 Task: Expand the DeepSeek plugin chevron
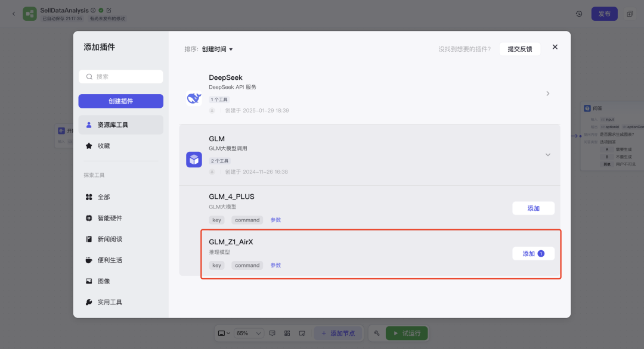click(548, 94)
